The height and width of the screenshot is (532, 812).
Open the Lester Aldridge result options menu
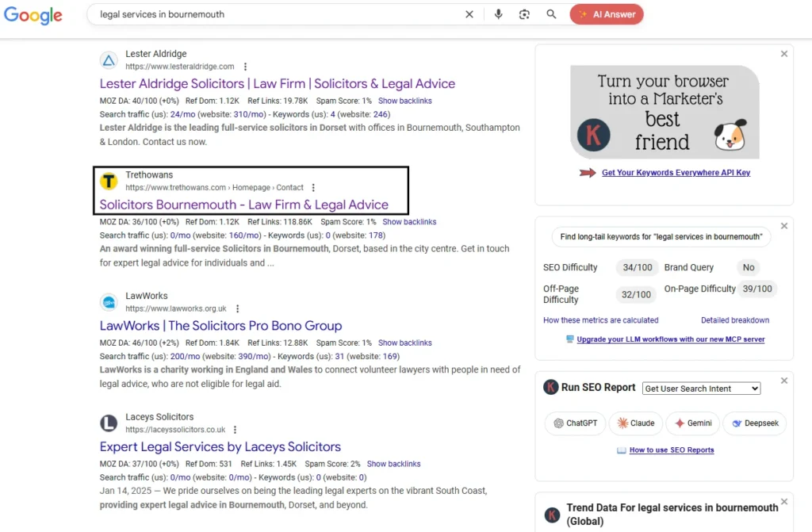[246, 67]
